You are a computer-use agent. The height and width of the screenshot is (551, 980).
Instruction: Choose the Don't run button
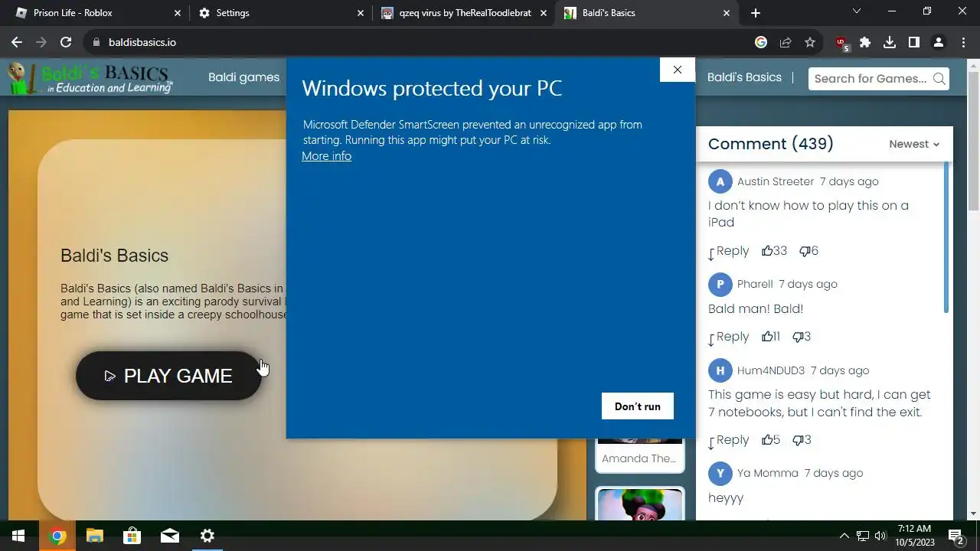(637, 406)
